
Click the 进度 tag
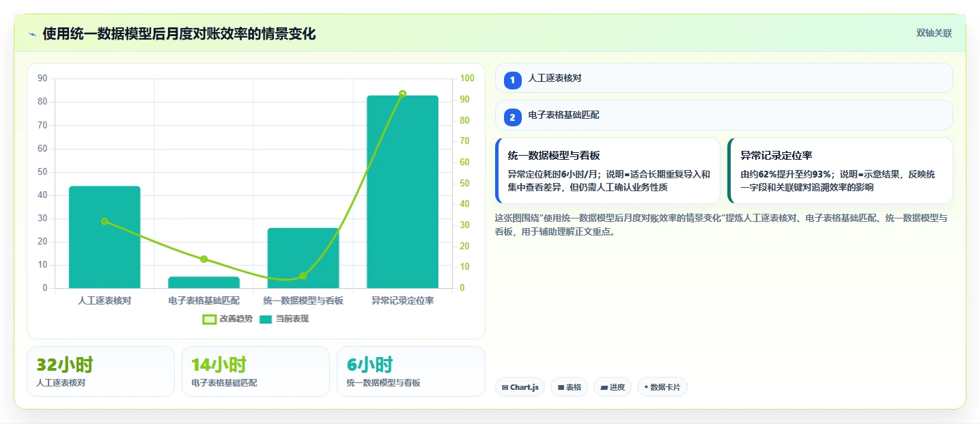click(x=613, y=387)
